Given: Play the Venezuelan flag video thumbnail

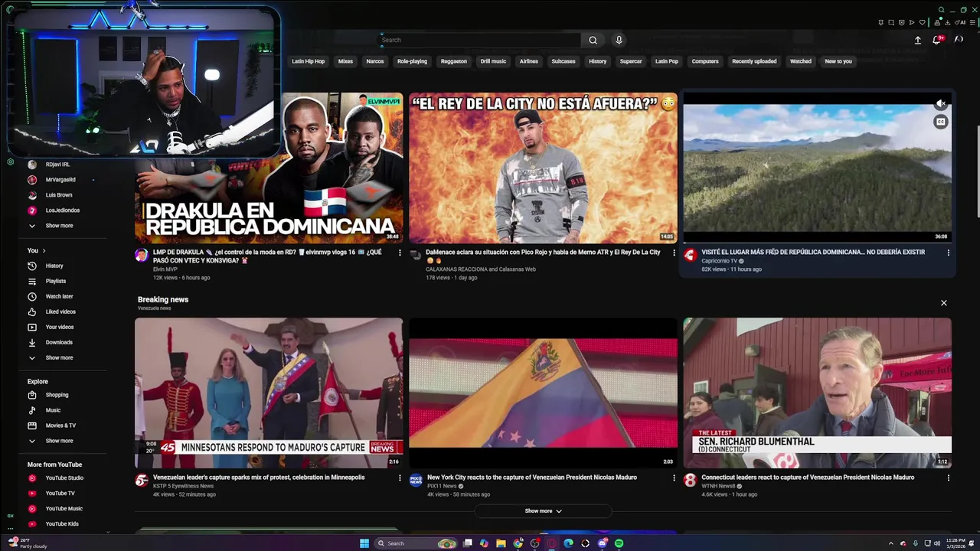Looking at the screenshot, I should pyautogui.click(x=543, y=393).
